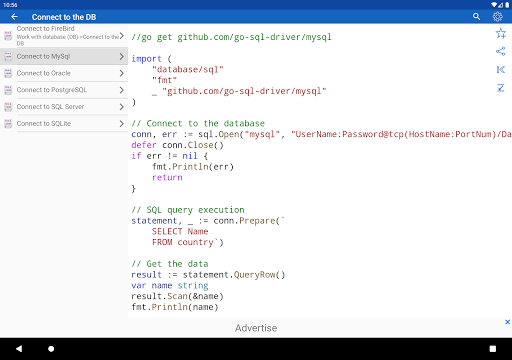
Task: Tap Android recent apps square button
Action: click(493, 349)
